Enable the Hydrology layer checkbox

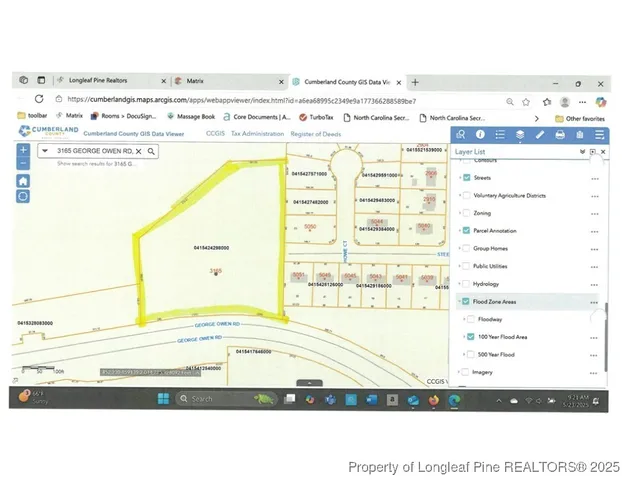coord(467,284)
